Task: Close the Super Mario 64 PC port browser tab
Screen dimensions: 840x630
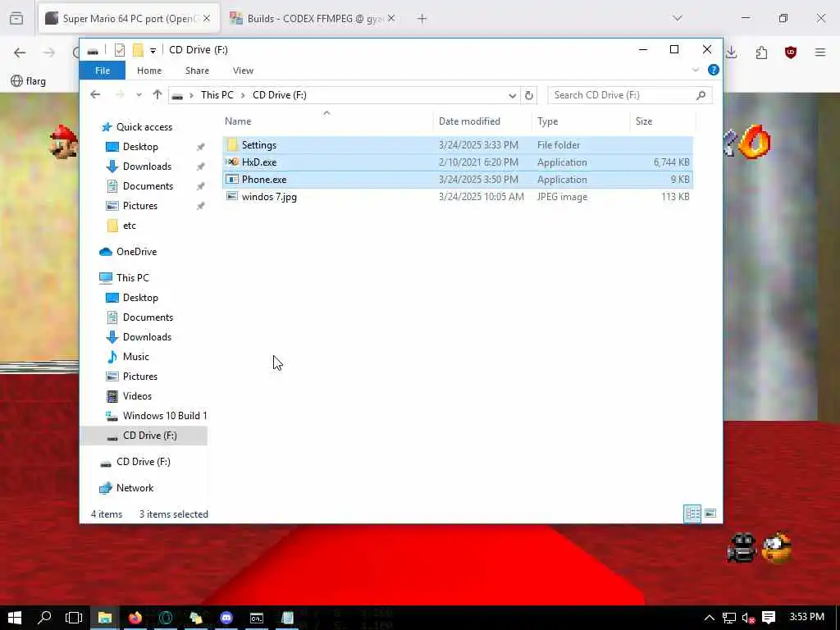Action: tap(207, 19)
